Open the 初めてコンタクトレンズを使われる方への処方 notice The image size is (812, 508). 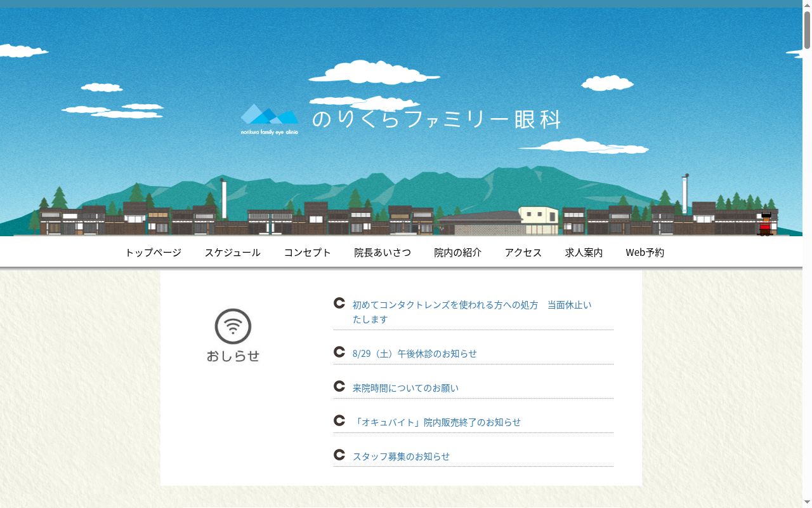click(x=472, y=312)
